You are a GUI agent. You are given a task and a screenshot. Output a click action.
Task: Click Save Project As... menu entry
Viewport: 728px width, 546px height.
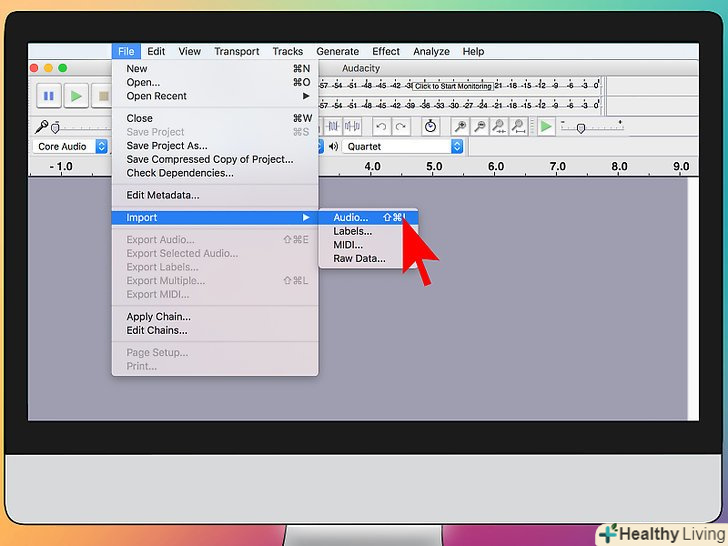click(167, 145)
